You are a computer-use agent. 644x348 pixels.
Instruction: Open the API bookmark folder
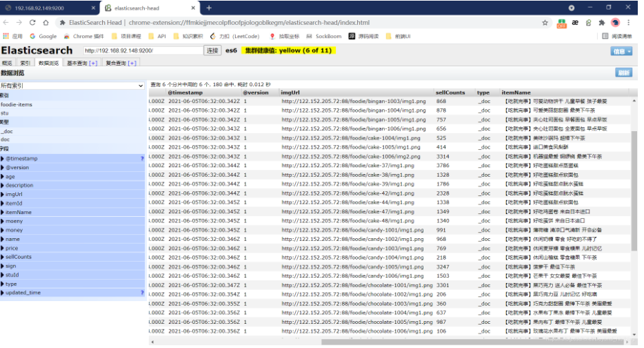[x=157, y=36]
